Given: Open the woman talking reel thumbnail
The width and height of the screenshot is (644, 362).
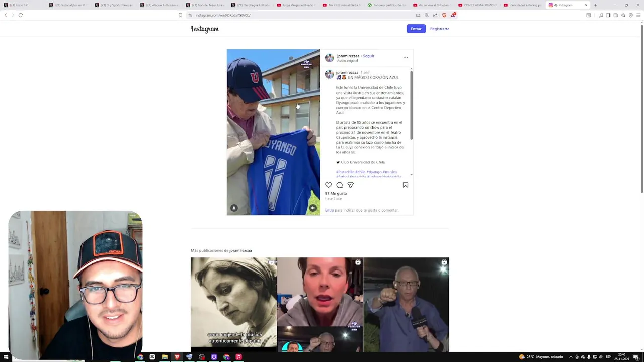Looking at the screenshot, I should point(319,305).
